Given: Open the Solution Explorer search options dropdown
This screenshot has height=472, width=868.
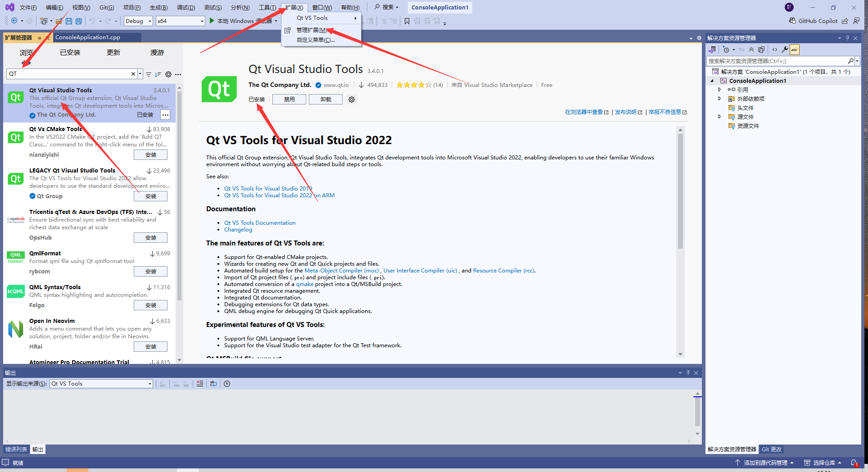Looking at the screenshot, I should click(857, 61).
